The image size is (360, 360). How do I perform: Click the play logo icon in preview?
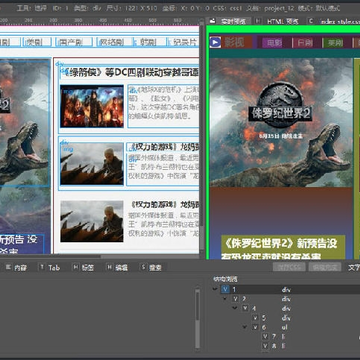click(215, 42)
